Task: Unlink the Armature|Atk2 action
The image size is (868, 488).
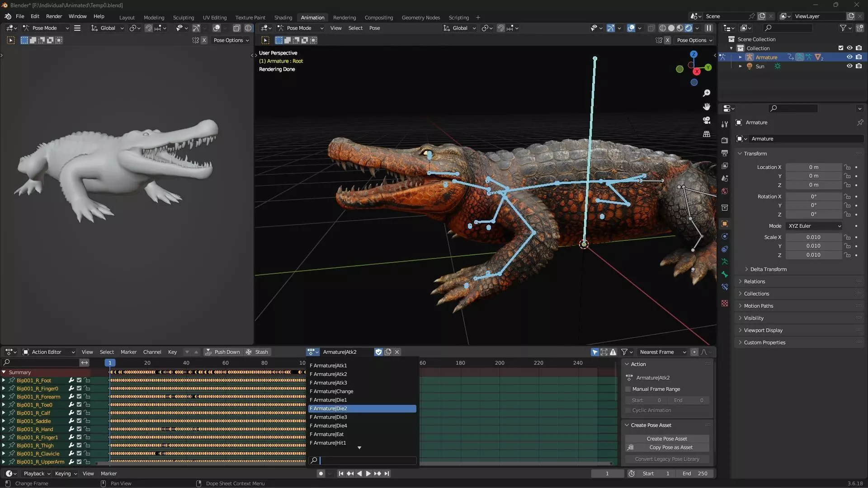Action: (397, 352)
